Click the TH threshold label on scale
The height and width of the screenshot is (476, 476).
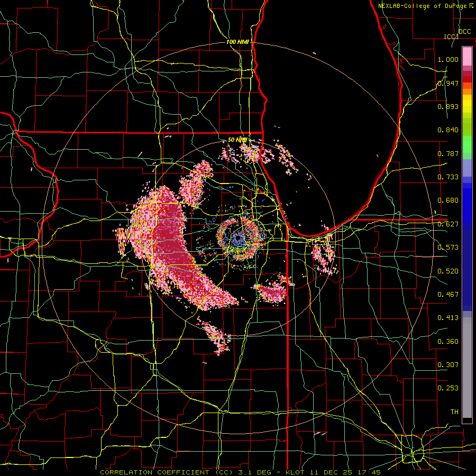454,412
